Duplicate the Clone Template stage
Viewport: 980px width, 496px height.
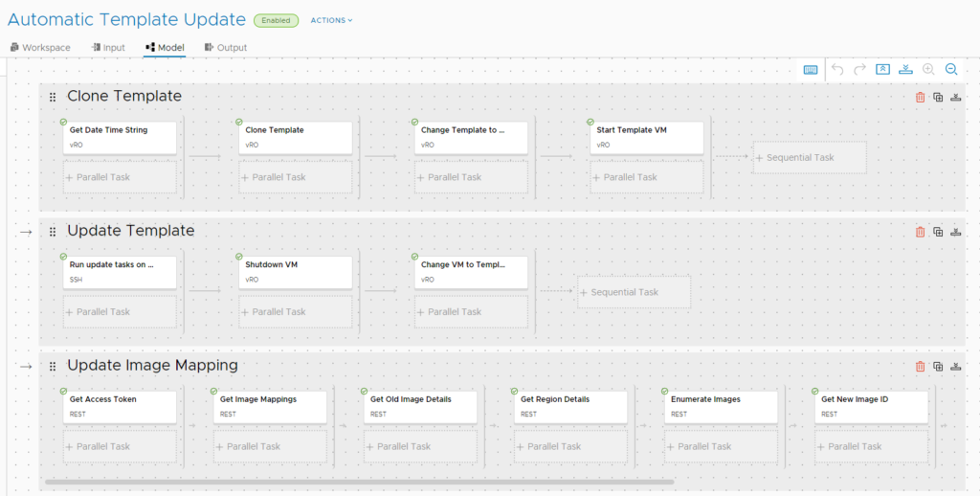(938, 97)
